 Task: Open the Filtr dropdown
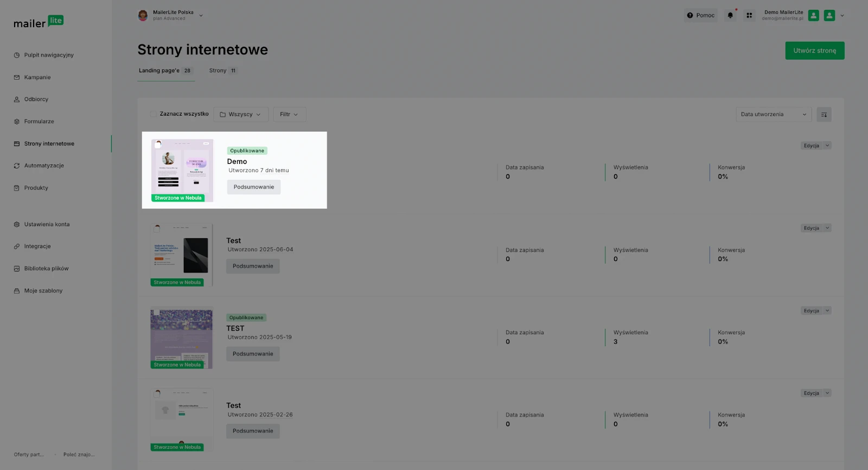coord(289,115)
